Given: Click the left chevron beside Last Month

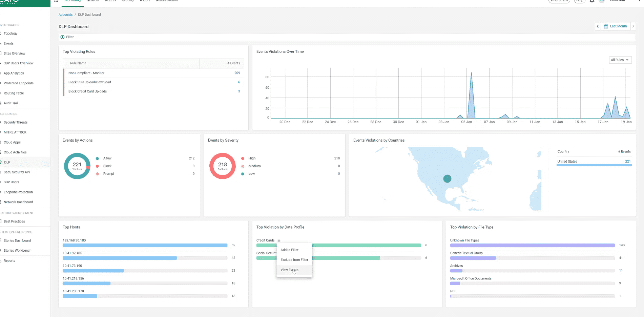Looking at the screenshot, I should [597, 26].
